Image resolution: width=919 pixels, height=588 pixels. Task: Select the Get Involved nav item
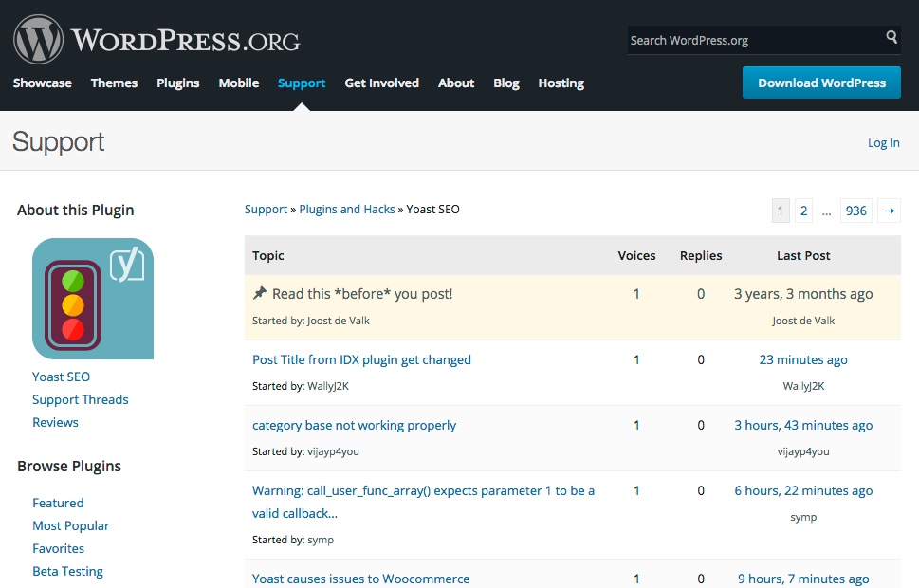(381, 83)
